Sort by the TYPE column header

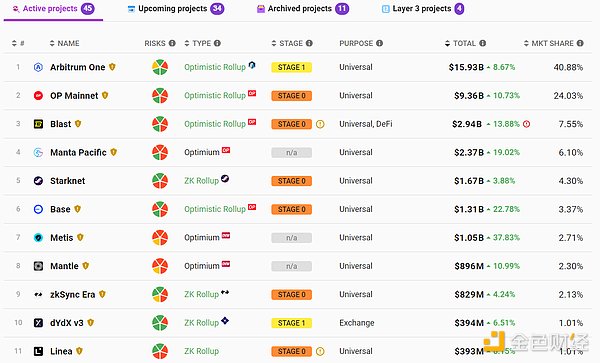point(197,43)
